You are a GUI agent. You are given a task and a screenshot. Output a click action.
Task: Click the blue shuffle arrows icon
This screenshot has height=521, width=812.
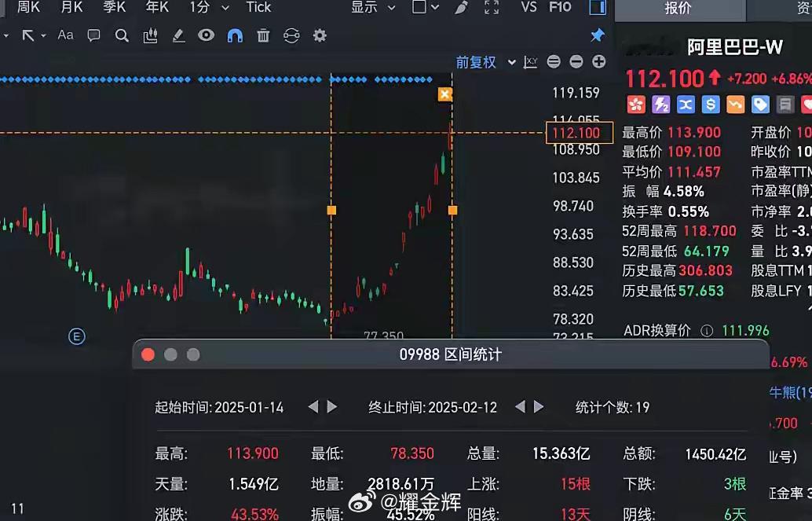point(686,105)
